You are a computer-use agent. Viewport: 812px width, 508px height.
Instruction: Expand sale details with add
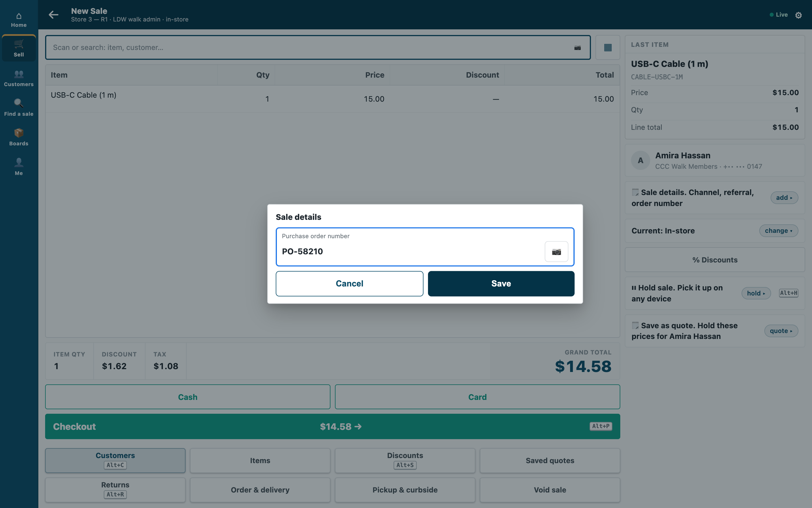[784, 198]
